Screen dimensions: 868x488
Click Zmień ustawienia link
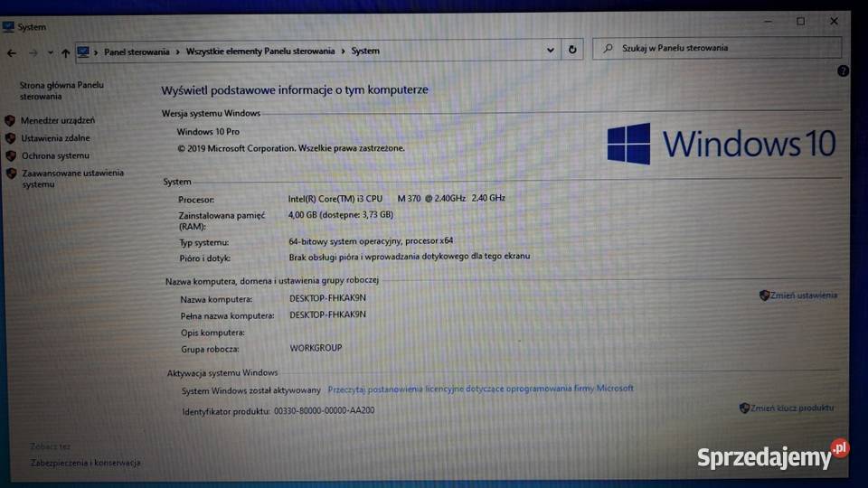803,296
